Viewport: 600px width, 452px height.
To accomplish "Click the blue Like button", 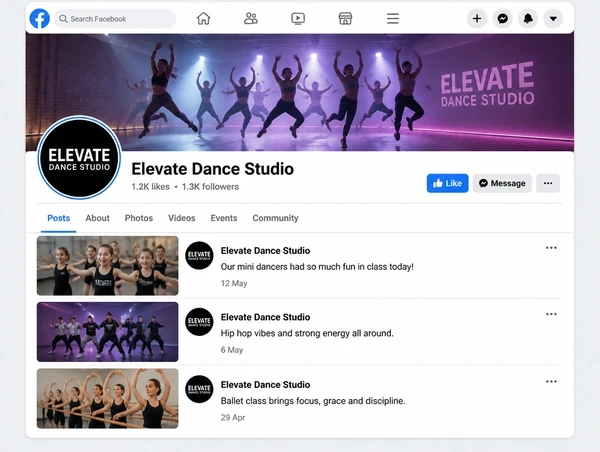I will (447, 183).
